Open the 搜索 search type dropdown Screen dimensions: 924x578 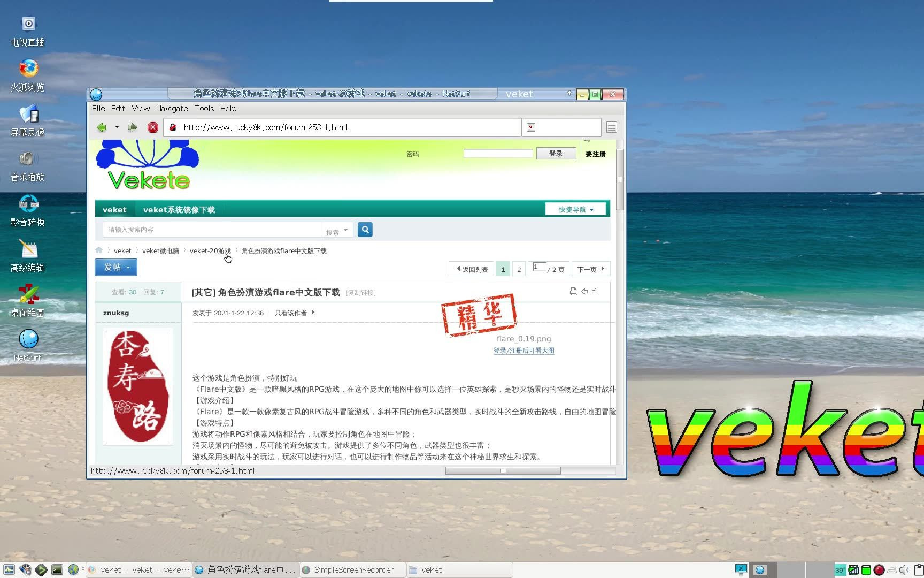[x=337, y=231]
